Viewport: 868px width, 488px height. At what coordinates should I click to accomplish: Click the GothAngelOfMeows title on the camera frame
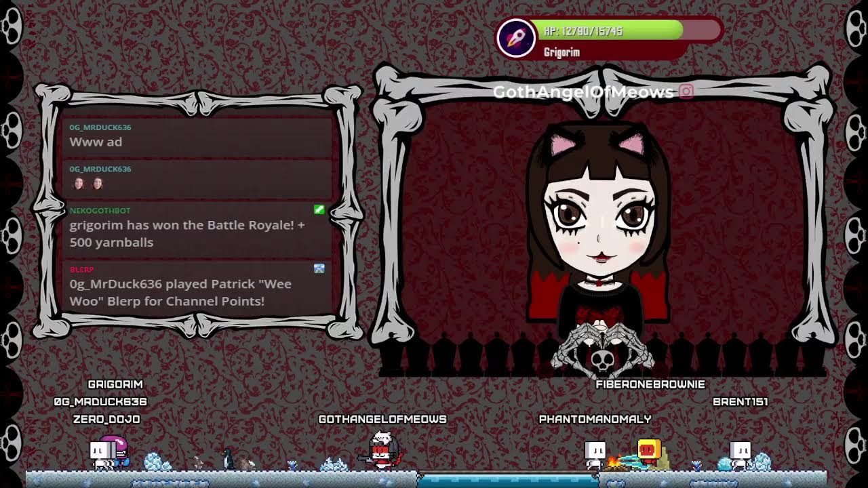coord(583,92)
